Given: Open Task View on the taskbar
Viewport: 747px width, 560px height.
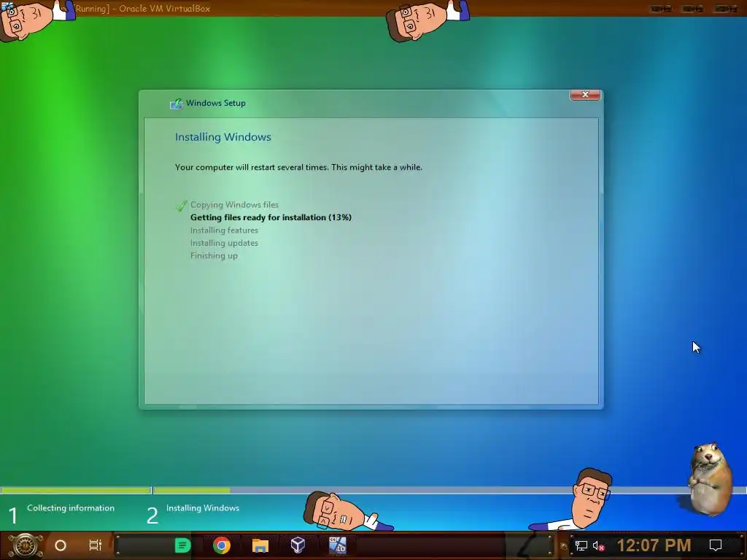Looking at the screenshot, I should click(x=96, y=545).
